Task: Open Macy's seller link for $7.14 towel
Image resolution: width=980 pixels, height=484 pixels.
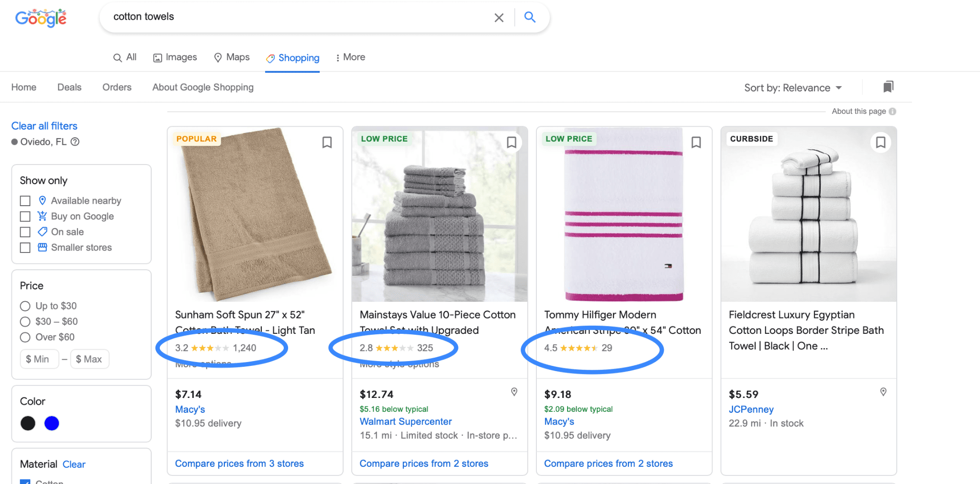Action: [x=190, y=409]
